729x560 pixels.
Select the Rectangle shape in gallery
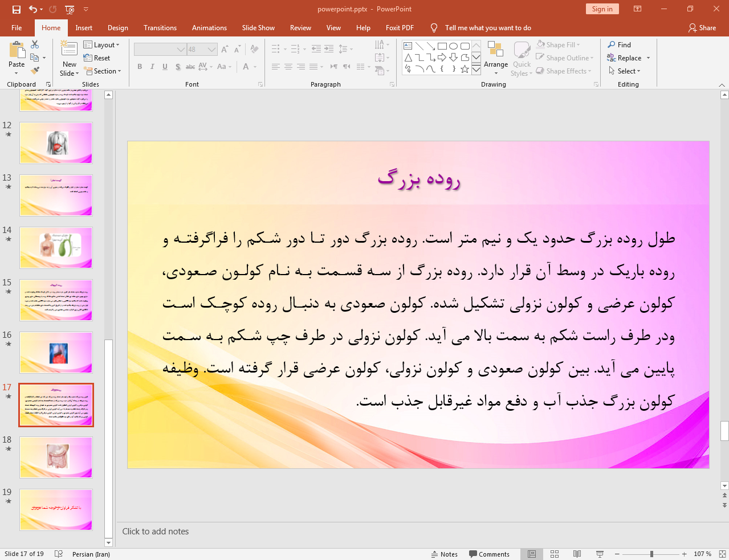tap(442, 46)
